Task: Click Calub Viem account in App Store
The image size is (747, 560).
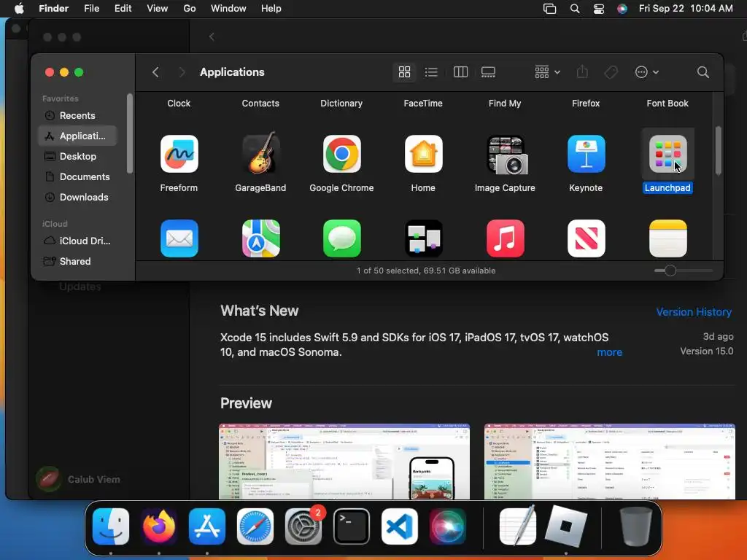Action: [x=79, y=479]
